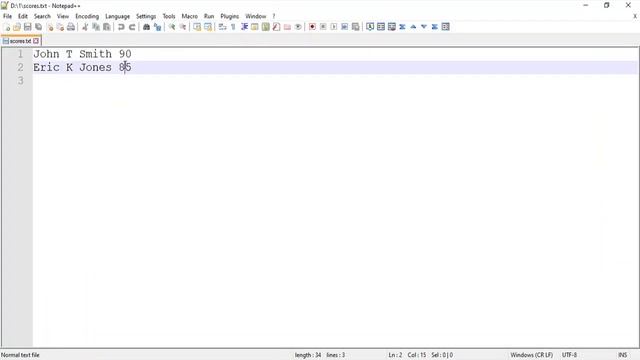Viewport: 640px width, 360px height.
Task: Open the Run menu
Action: (209, 16)
